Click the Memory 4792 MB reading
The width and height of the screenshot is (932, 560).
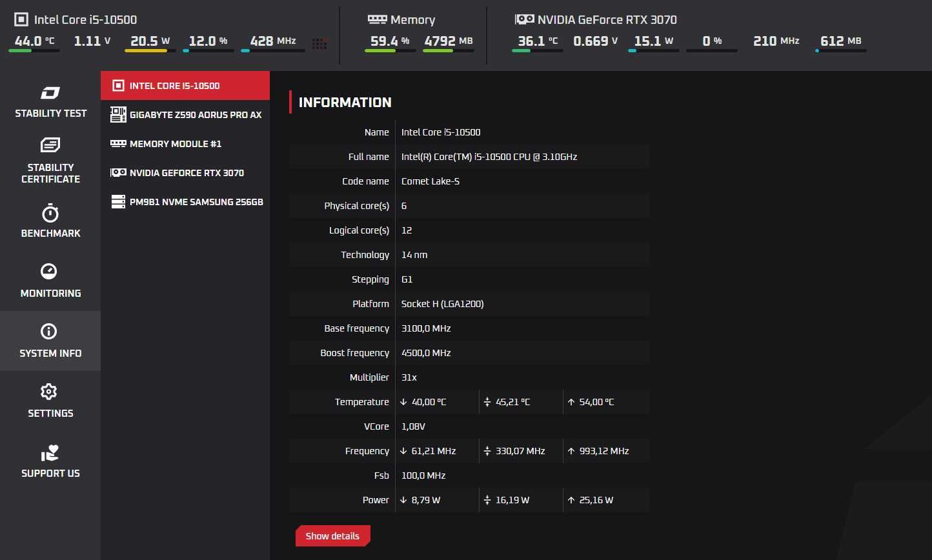click(x=449, y=41)
